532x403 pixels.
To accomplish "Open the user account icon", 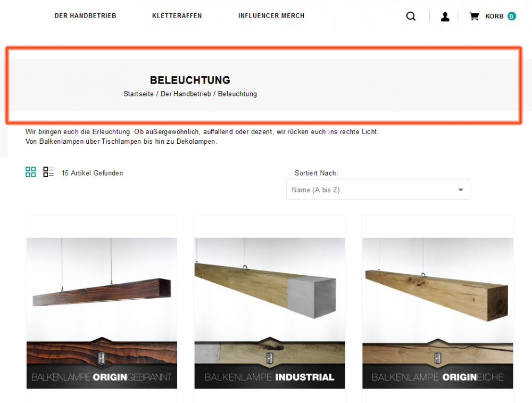I will click(x=445, y=17).
